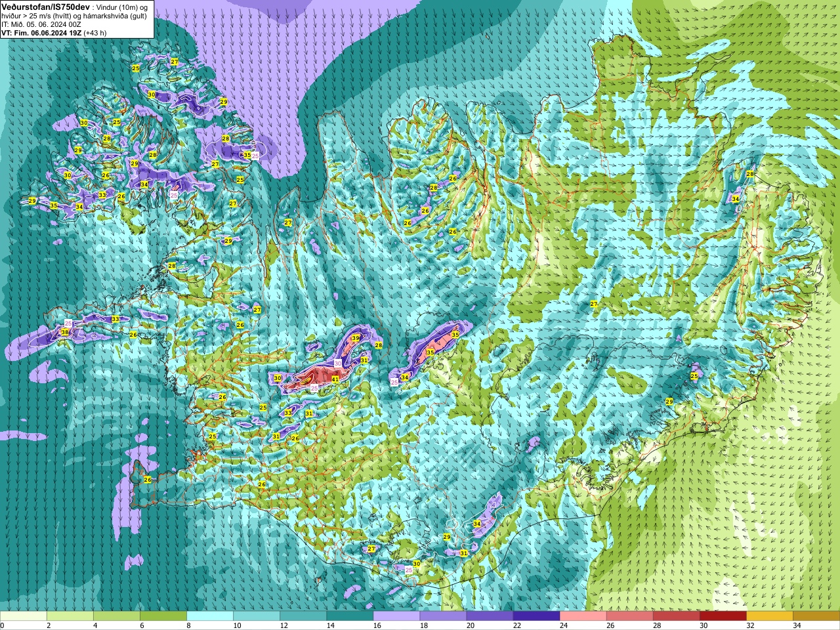
Task: Click the legend scale number 16
Action: [x=377, y=625]
